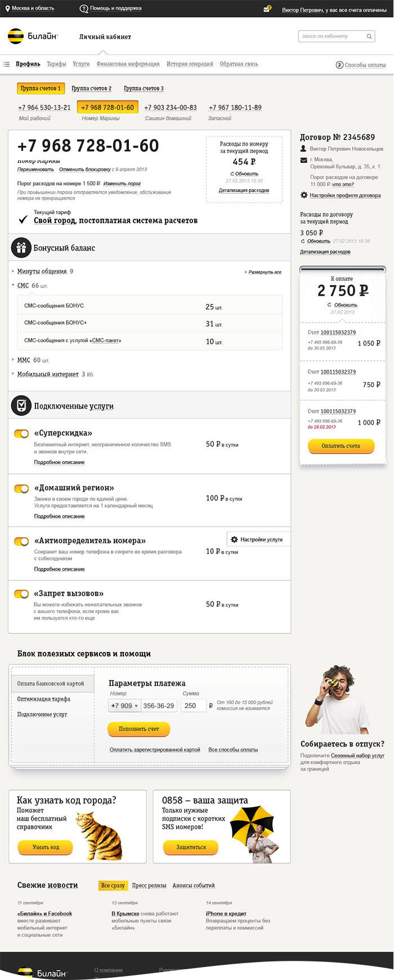Open Настройки услуги for Антиопределитель номера
The image size is (394, 980).
pyautogui.click(x=258, y=539)
